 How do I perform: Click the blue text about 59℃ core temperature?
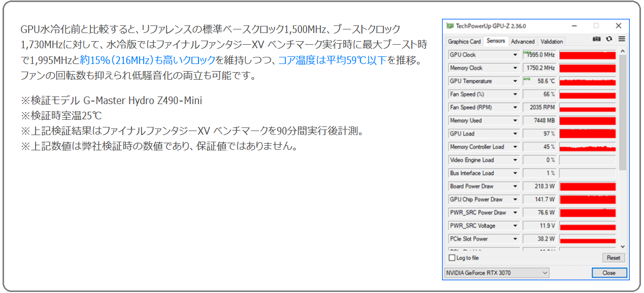332,60
